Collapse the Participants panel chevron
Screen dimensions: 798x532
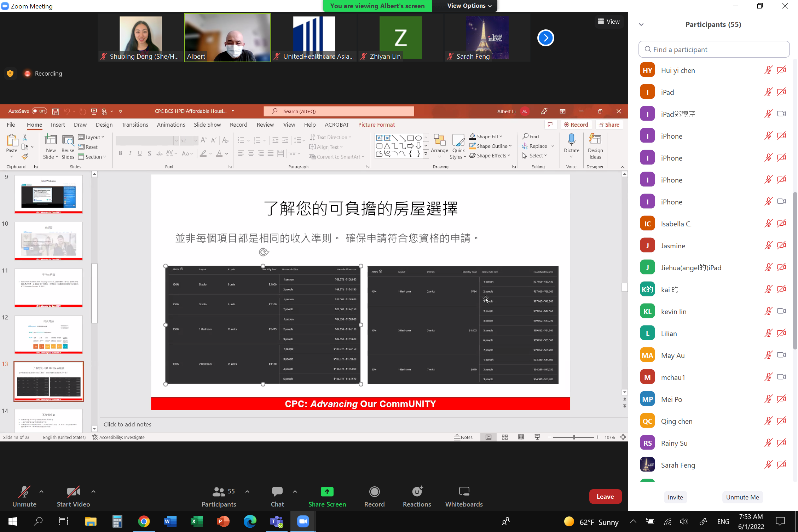[x=641, y=24]
